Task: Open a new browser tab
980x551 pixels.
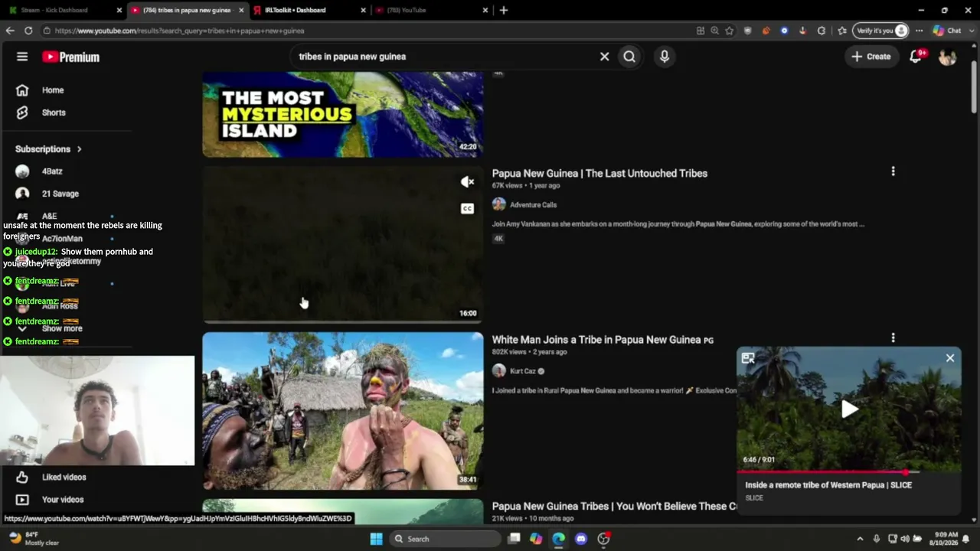Action: point(503,10)
